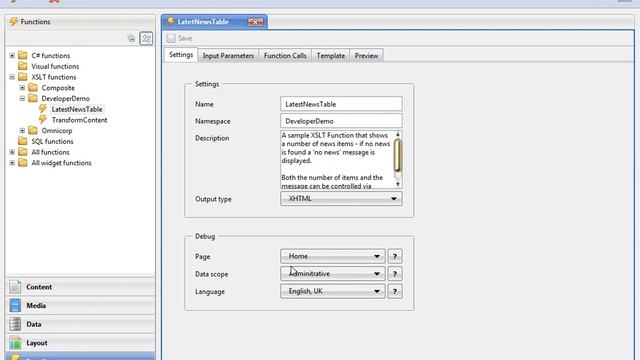Click the help button beside Language

coord(395,291)
